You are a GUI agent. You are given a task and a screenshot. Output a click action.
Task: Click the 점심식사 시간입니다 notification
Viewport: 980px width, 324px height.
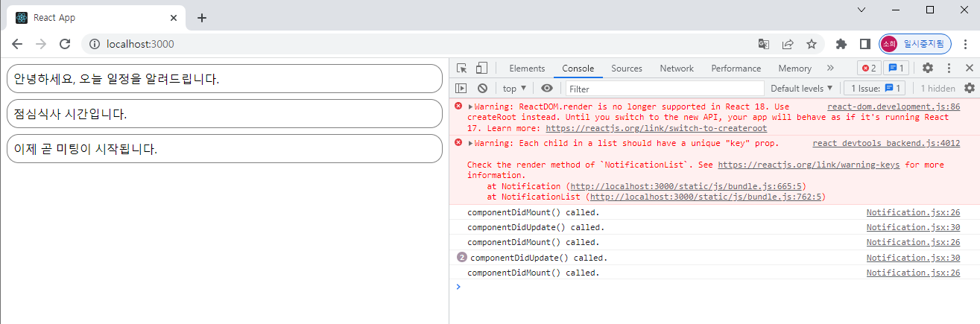pos(224,114)
